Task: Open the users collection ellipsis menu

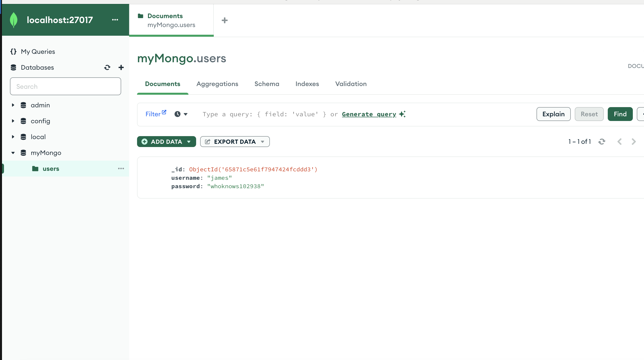Action: [x=121, y=169]
